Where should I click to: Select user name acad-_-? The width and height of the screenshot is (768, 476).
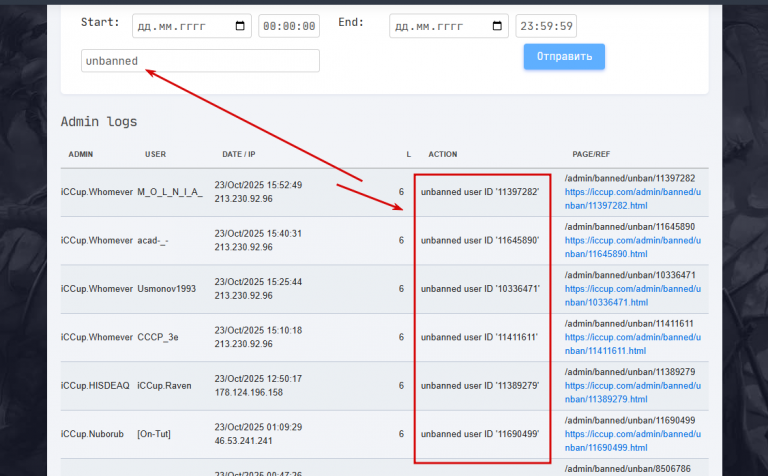click(x=153, y=240)
